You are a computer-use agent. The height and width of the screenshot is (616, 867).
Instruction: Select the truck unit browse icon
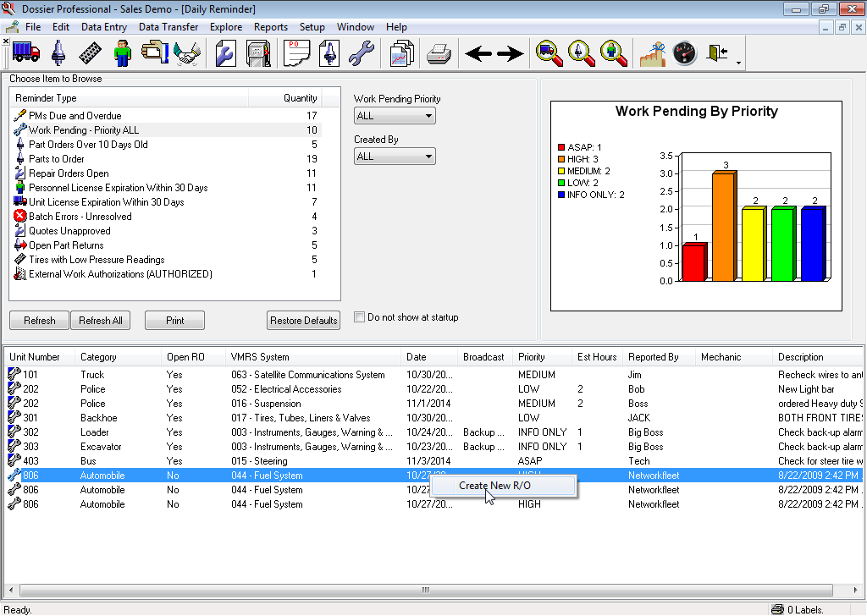click(x=28, y=52)
